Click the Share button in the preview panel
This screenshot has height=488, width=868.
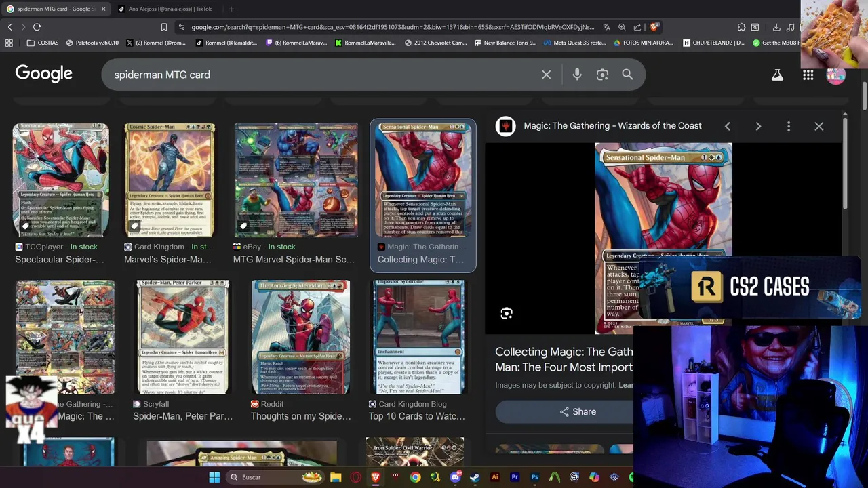(578, 411)
